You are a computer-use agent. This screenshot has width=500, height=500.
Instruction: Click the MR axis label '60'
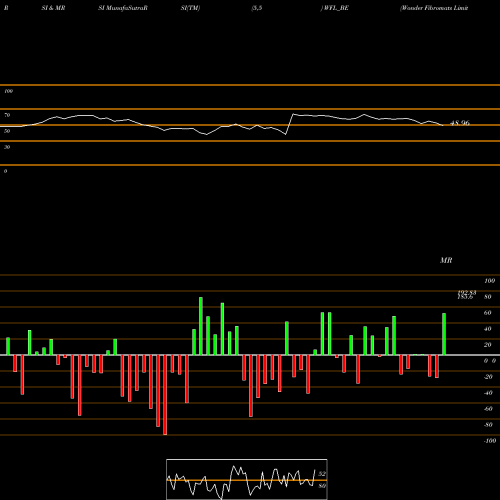pos(488,313)
